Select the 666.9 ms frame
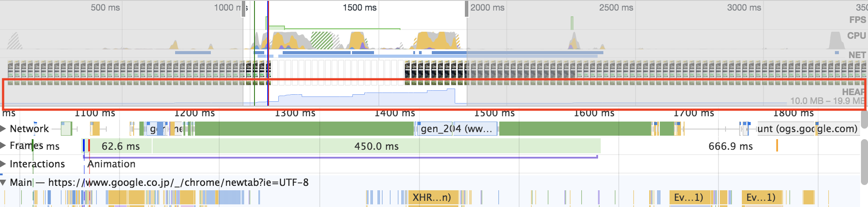 click(730, 146)
